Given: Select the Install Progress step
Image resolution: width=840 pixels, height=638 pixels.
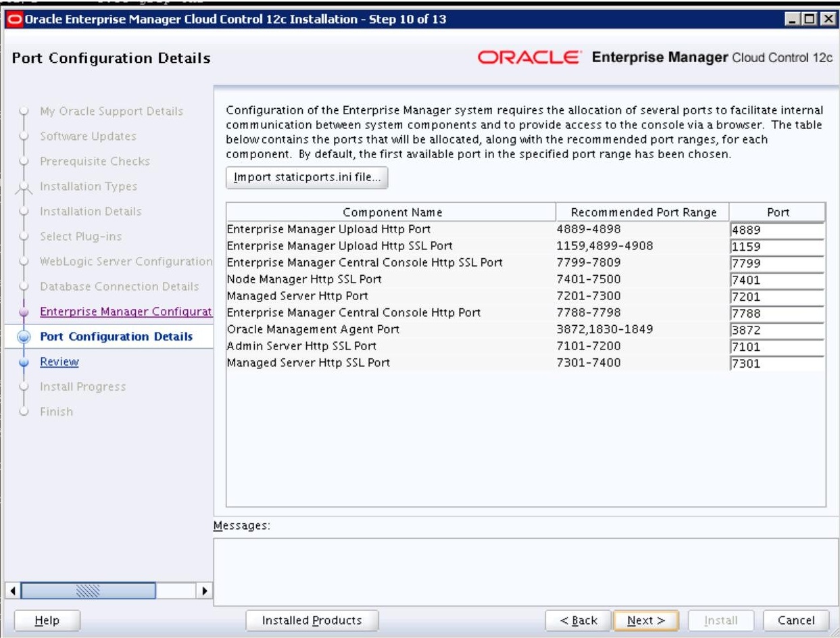Looking at the screenshot, I should click(x=82, y=387).
